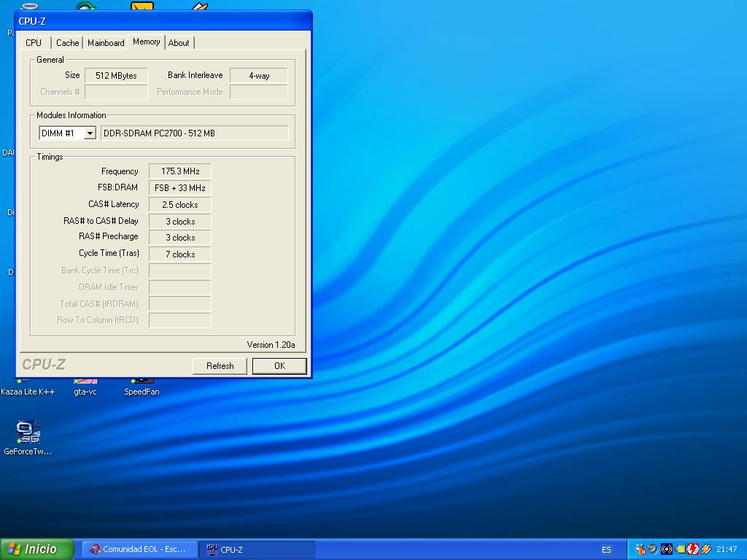
Task: Click the SpeedFan desktop icon label
Action: [142, 392]
